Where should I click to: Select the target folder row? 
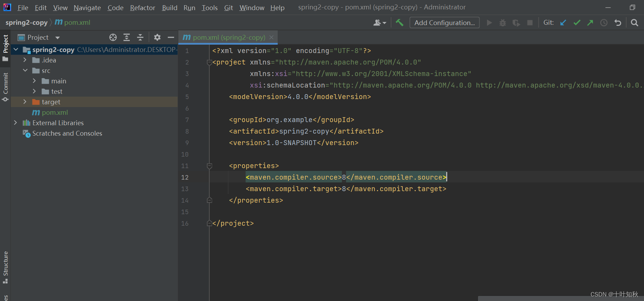click(95, 102)
